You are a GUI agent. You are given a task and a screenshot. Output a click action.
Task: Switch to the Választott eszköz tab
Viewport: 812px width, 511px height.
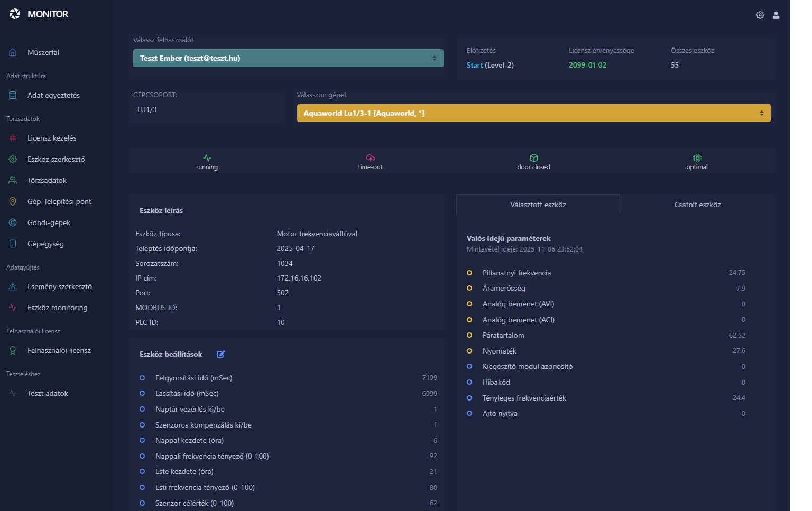pos(538,205)
